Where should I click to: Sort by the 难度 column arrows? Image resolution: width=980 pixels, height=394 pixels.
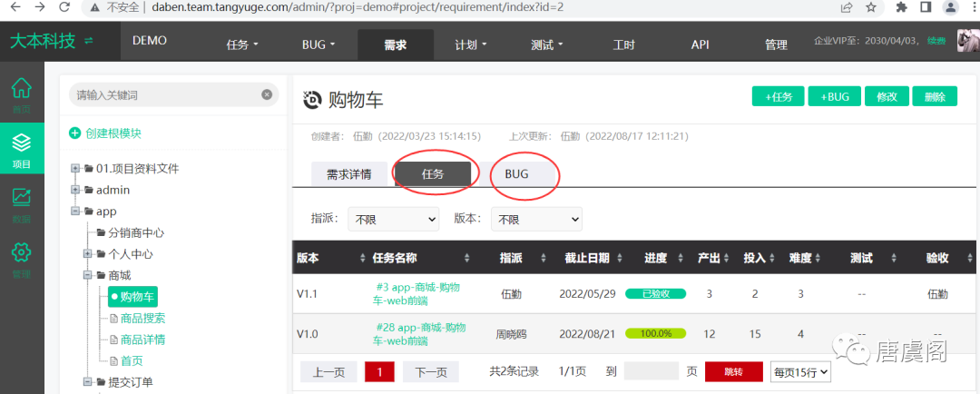click(818, 259)
